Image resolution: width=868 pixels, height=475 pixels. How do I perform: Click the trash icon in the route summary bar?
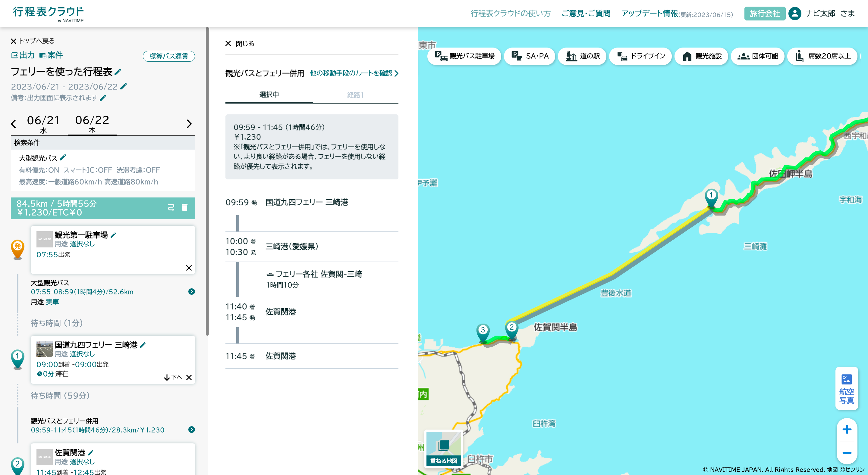[x=185, y=208]
